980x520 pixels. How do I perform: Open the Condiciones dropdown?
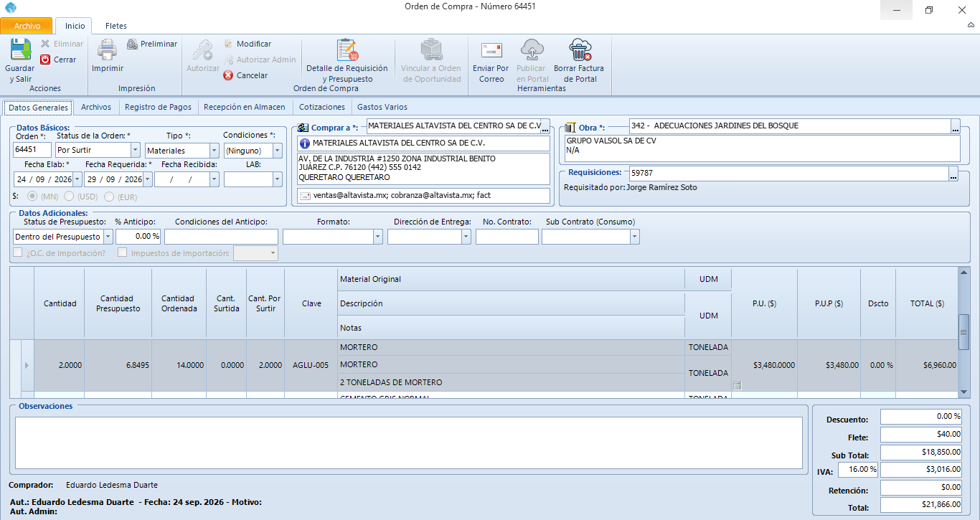point(277,151)
